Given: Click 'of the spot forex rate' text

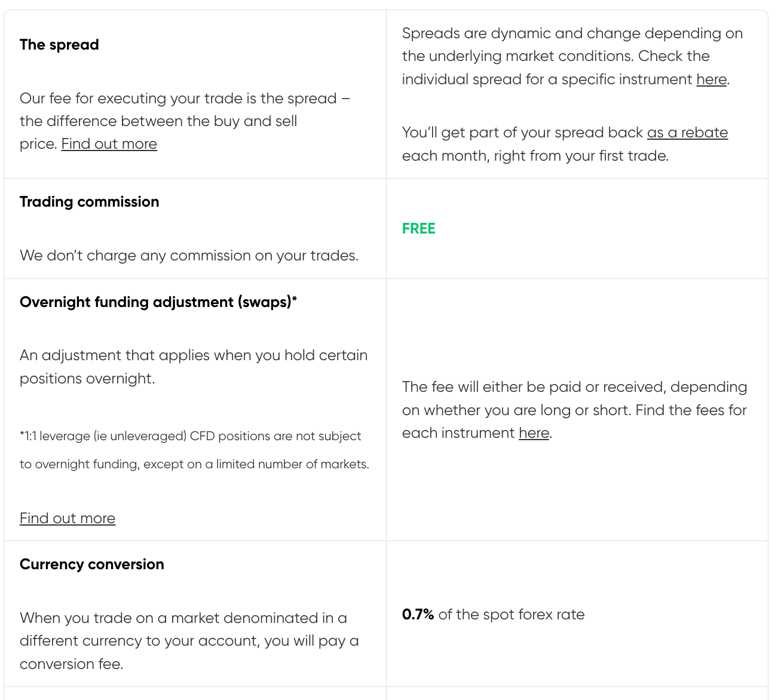Looking at the screenshot, I should [x=511, y=615].
